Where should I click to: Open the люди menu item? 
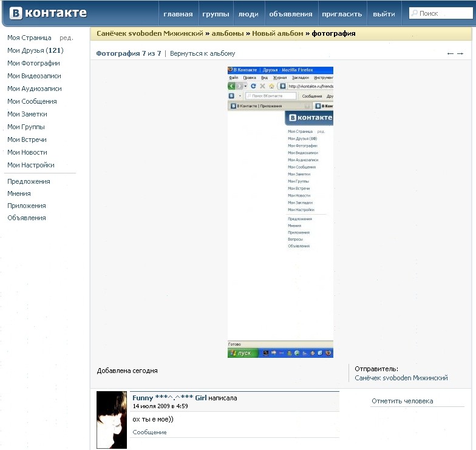coord(248,14)
